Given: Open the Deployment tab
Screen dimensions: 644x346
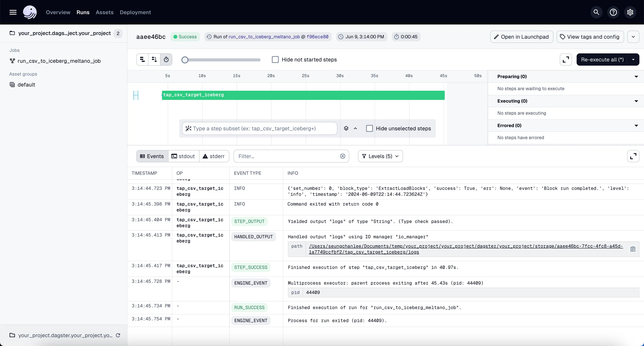Looking at the screenshot, I should pos(135,12).
